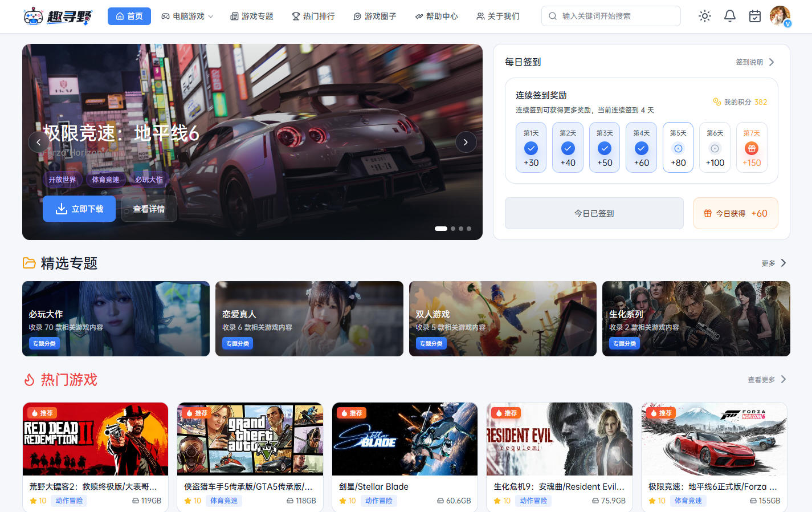The image size is (812, 512).
Task: Open 关于我们 about page
Action: (x=498, y=16)
